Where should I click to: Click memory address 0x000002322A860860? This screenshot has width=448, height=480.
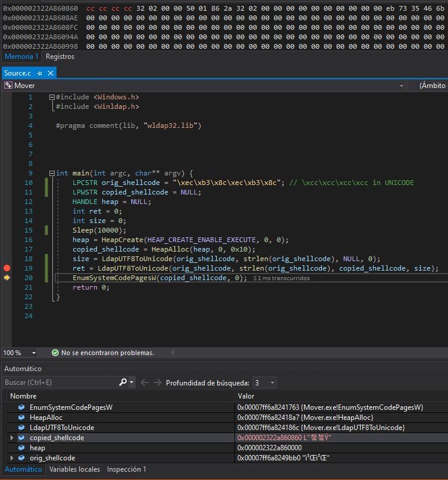[40, 8]
